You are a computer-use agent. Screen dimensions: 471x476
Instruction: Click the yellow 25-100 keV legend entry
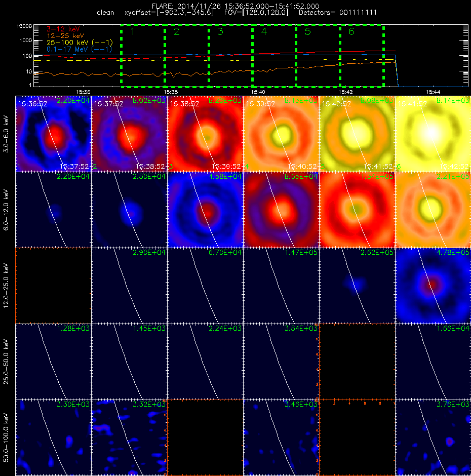pyautogui.click(x=80, y=43)
